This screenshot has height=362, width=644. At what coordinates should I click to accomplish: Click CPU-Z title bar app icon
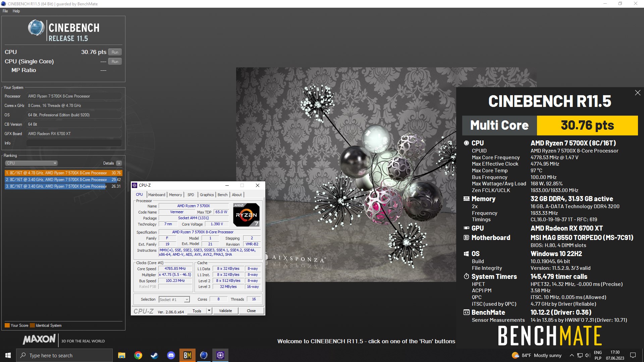tap(135, 185)
